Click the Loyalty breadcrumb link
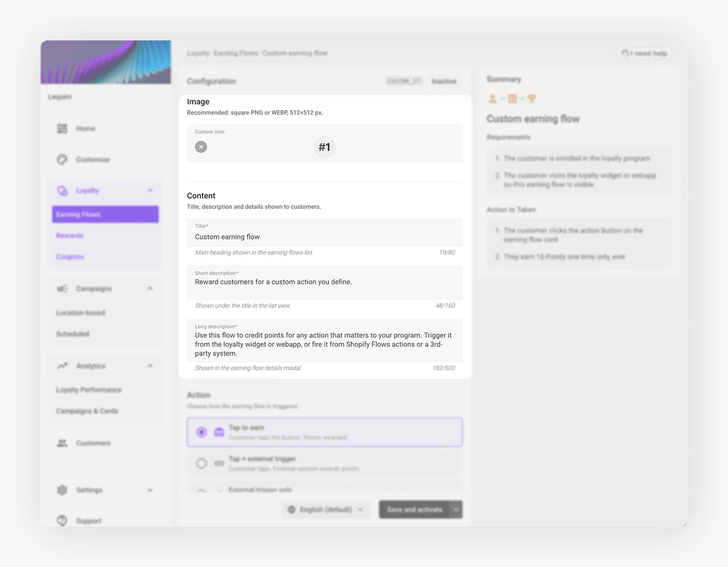 (198, 53)
